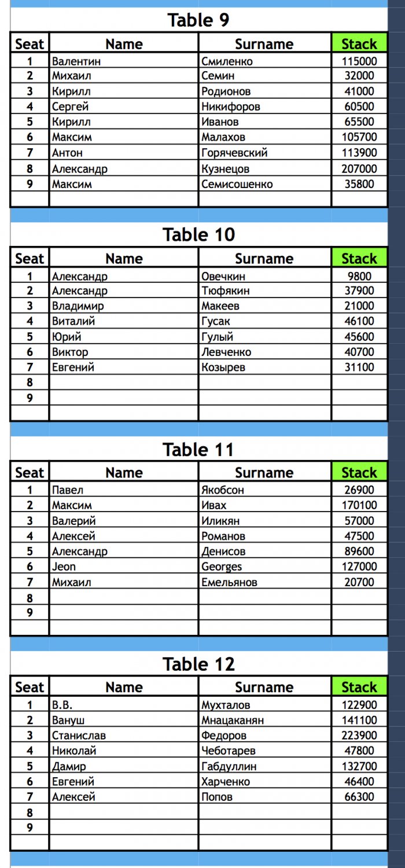The width and height of the screenshot is (405, 868).
Task: Select the green Stack header in Table 9
Action: point(359,44)
